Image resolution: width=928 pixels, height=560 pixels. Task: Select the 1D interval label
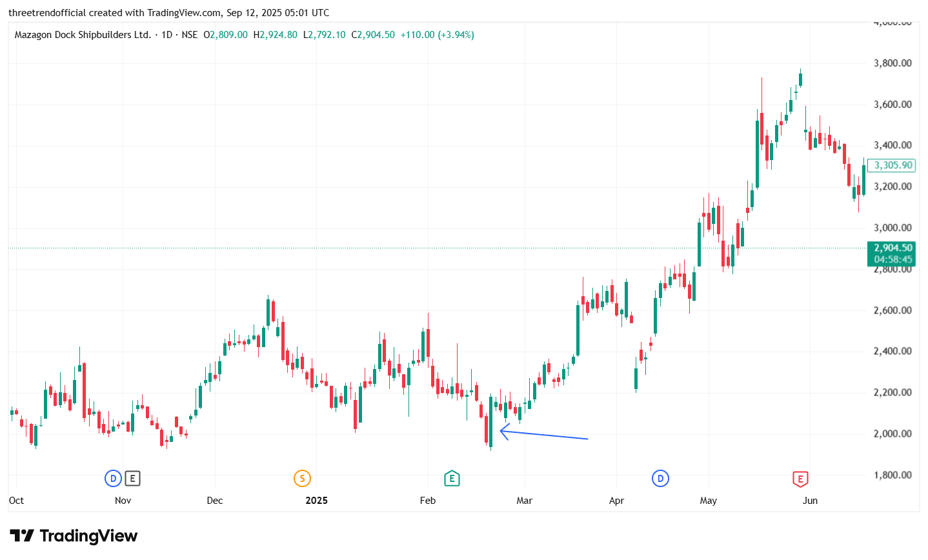click(166, 35)
